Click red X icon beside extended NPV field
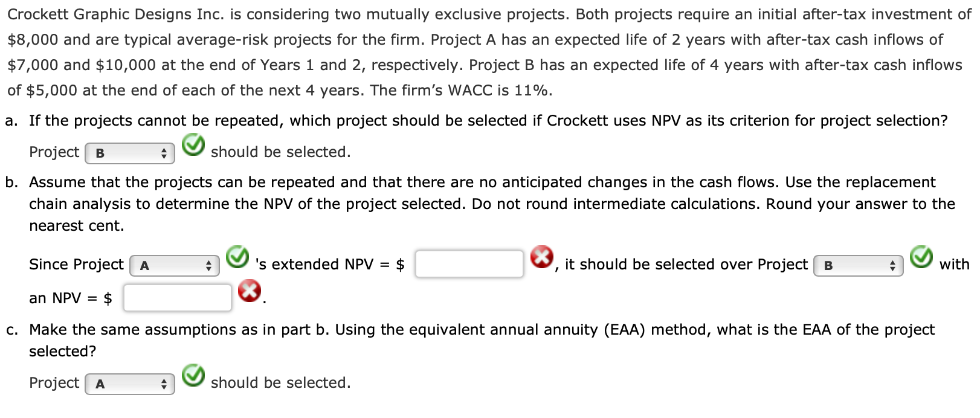 tap(542, 257)
